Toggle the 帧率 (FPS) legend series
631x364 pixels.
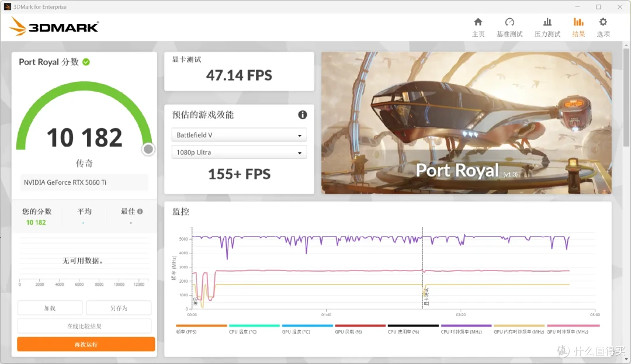[x=201, y=329]
